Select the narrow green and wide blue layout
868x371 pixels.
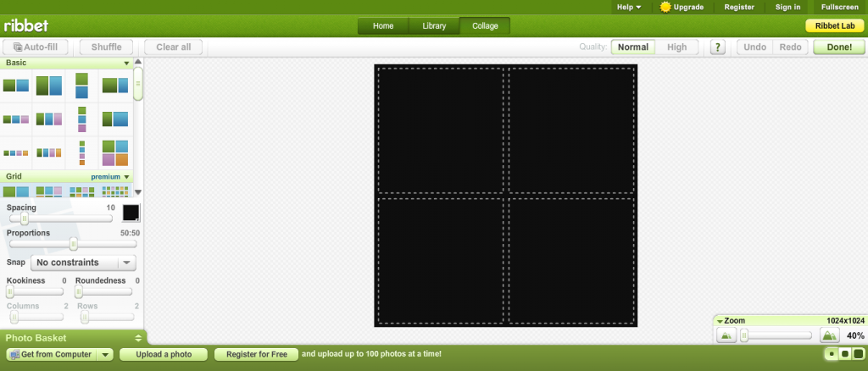[x=115, y=119]
